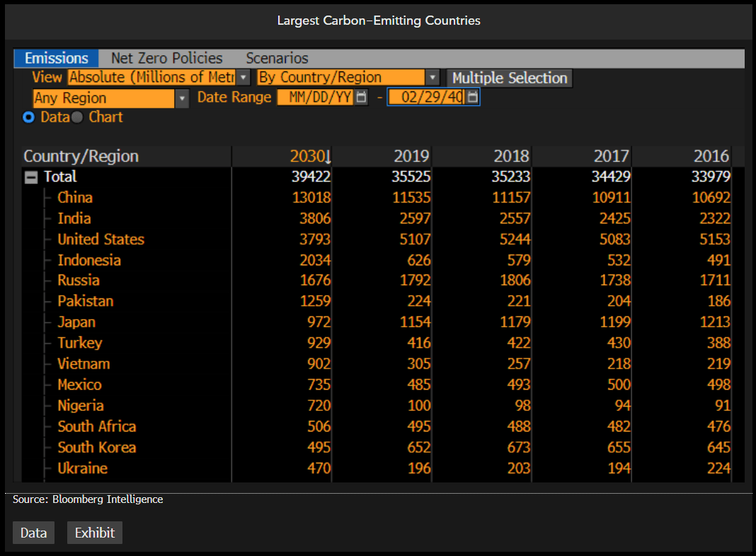Click the Multiple Selection button
Image resolution: width=756 pixels, height=556 pixels.
[x=510, y=78]
